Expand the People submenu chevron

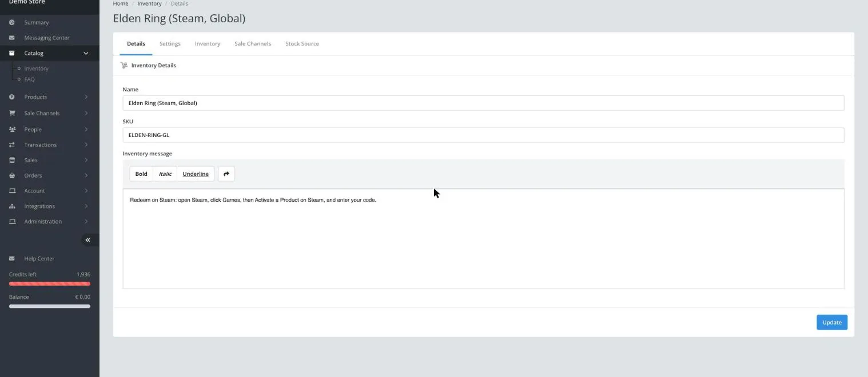point(86,129)
